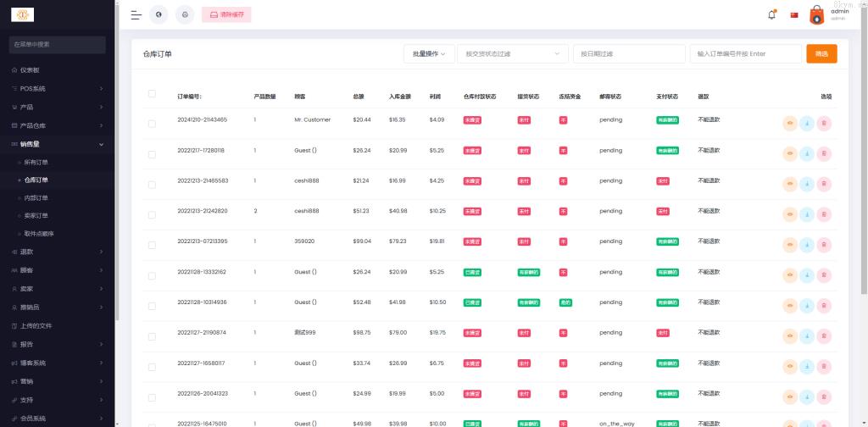The height and width of the screenshot is (427, 868).
Task: Download invoice for order 20221217-17280118
Action: [807, 154]
